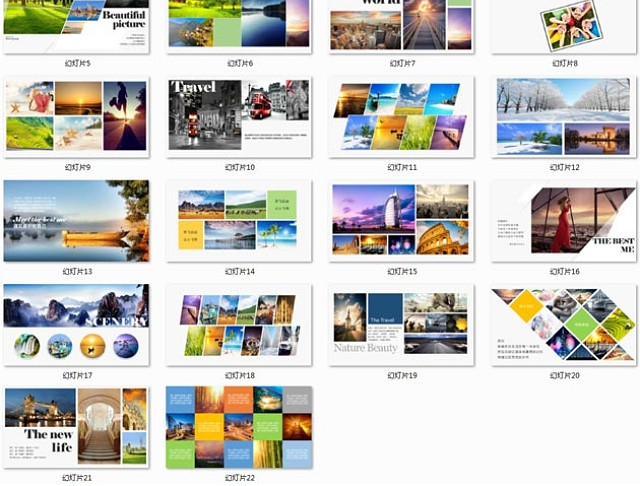Click the label 幻灯片19

[402, 375]
